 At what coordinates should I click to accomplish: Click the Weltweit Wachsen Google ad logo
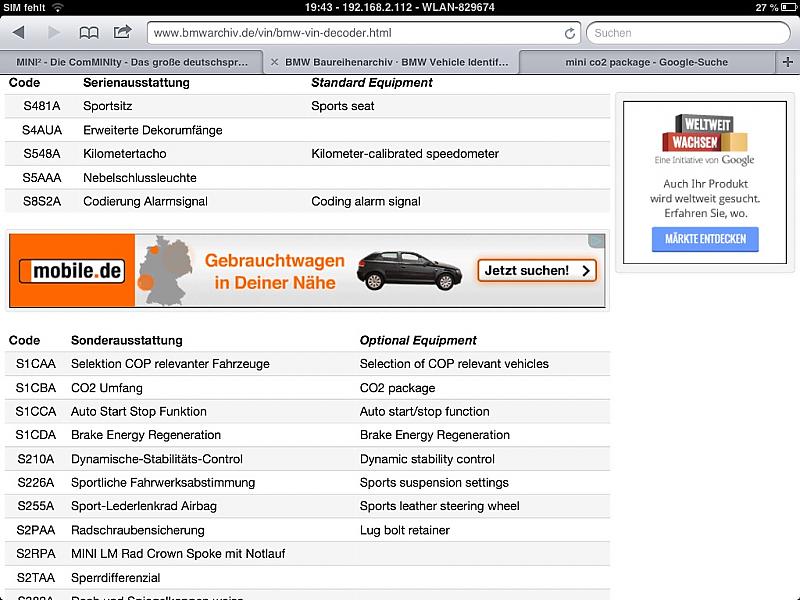click(705, 139)
